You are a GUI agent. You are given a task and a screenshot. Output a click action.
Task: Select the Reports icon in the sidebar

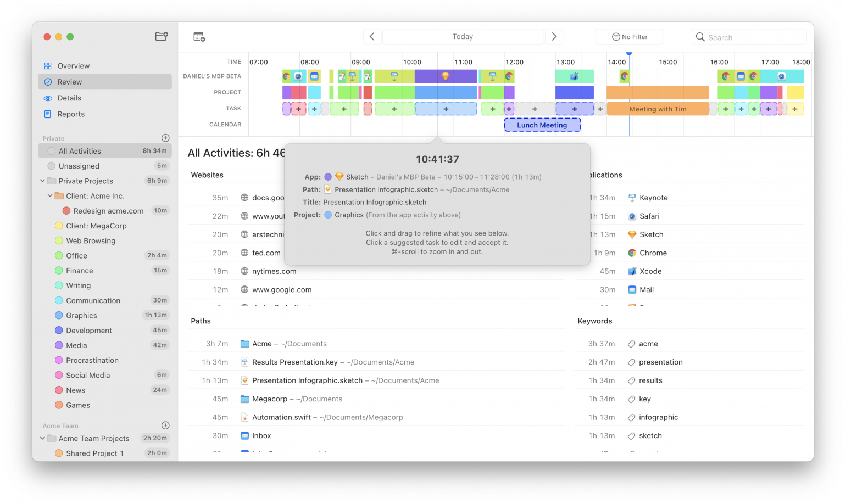(x=49, y=114)
